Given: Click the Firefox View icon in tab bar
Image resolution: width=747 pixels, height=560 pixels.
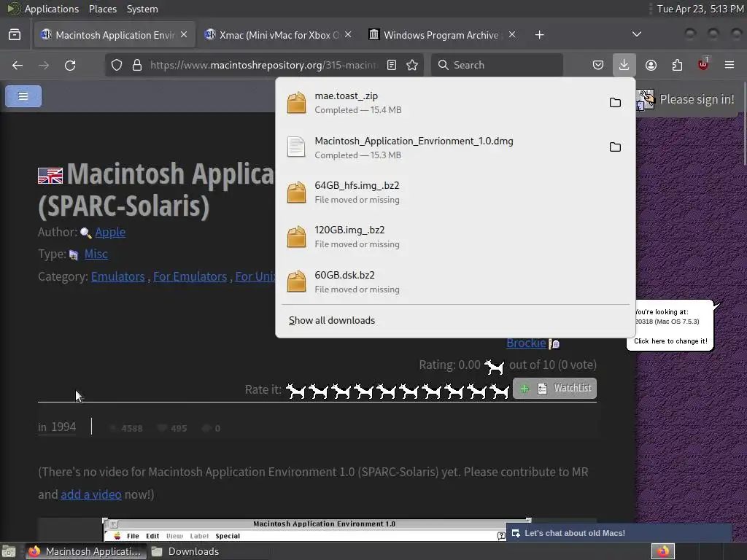Looking at the screenshot, I should coord(15,35).
